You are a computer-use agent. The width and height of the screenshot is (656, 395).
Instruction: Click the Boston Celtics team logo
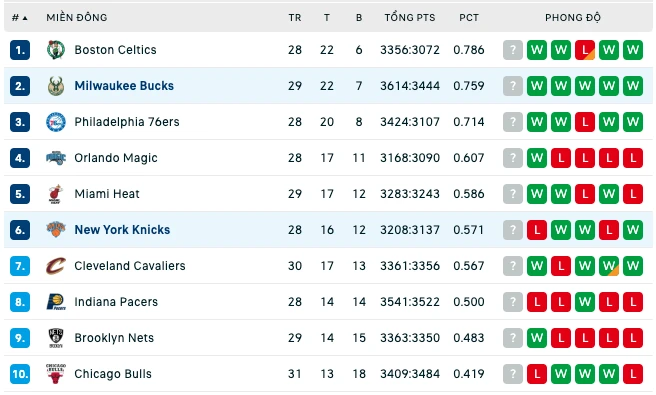[56, 50]
